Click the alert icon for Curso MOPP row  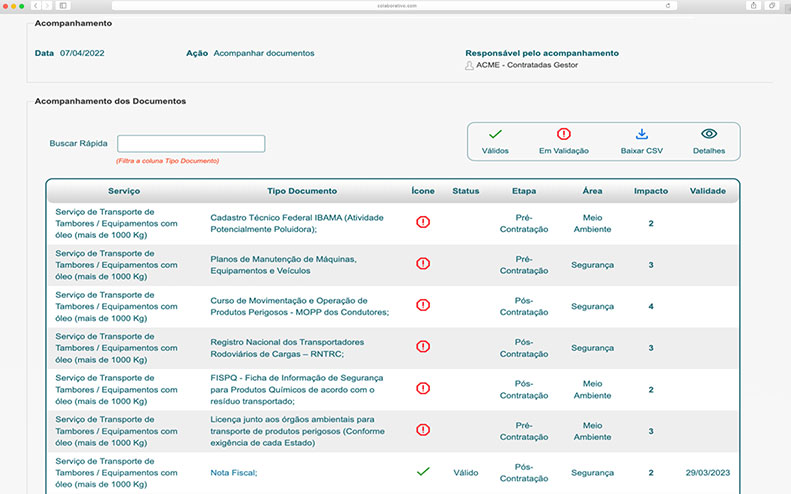click(423, 305)
